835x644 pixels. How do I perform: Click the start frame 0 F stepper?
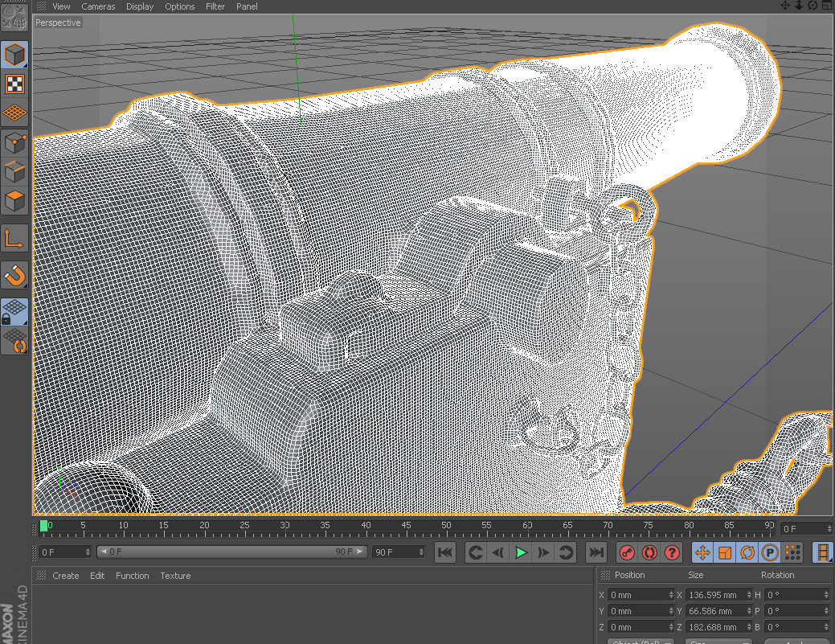pyautogui.click(x=87, y=552)
